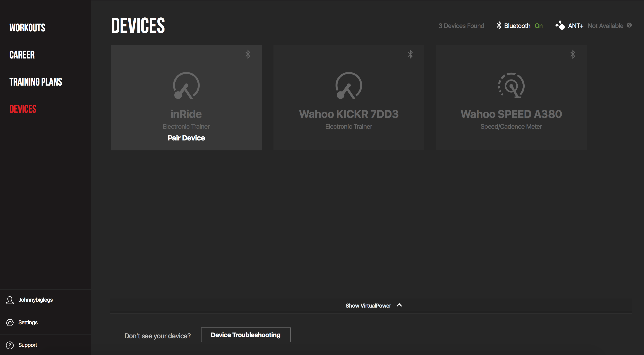Image resolution: width=644 pixels, height=355 pixels.
Task: Click the Wahoo SPEED A380 sensor icon
Action: (x=511, y=86)
